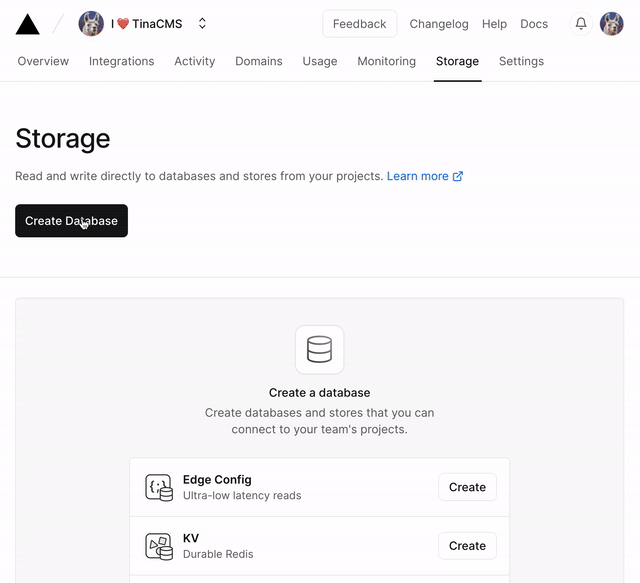This screenshot has height=583, width=640.
Task: Click the KV store icon
Action: click(159, 546)
